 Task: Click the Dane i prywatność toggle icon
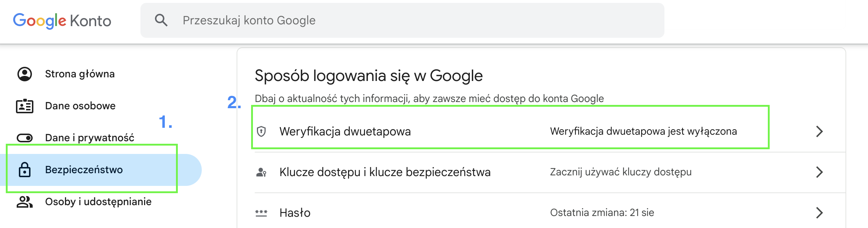[x=24, y=138]
